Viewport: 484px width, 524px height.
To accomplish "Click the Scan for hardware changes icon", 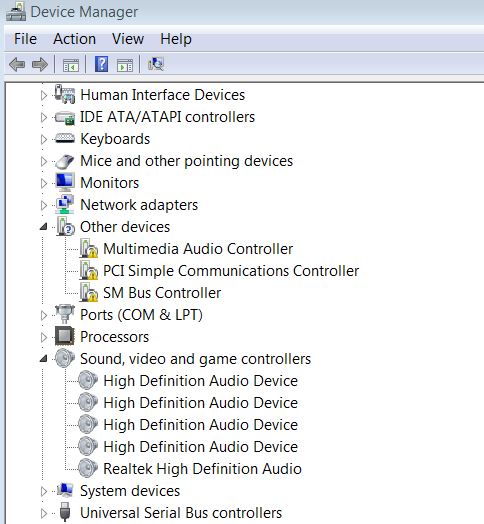I will point(156,64).
